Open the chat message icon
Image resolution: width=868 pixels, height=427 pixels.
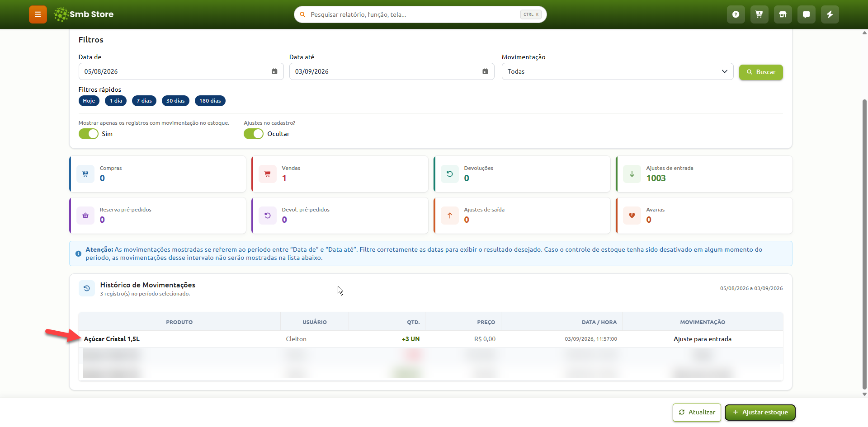click(807, 14)
